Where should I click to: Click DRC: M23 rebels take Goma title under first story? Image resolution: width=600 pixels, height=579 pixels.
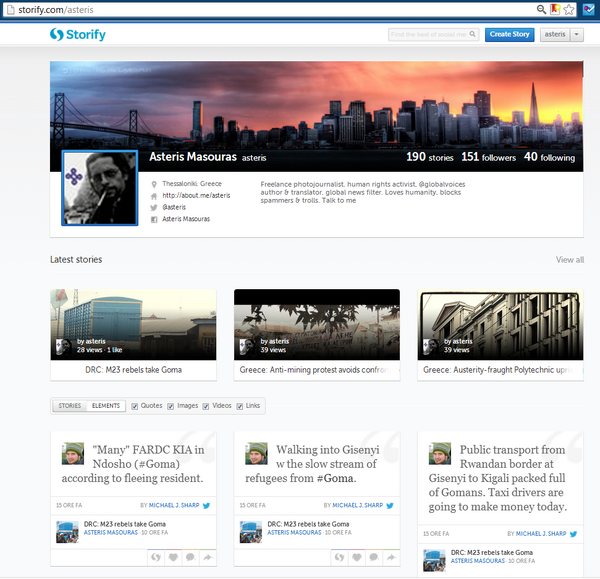pyautogui.click(x=133, y=370)
